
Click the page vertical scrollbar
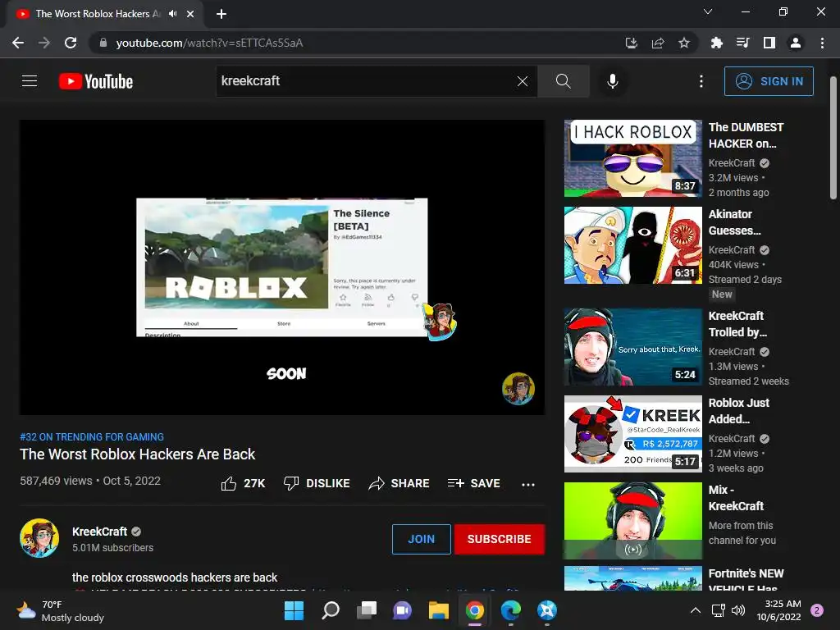tap(833, 138)
